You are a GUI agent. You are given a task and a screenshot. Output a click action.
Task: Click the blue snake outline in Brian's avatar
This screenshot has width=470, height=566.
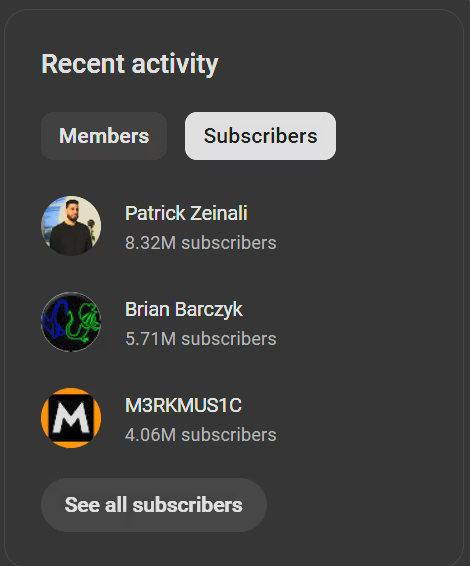[55, 319]
